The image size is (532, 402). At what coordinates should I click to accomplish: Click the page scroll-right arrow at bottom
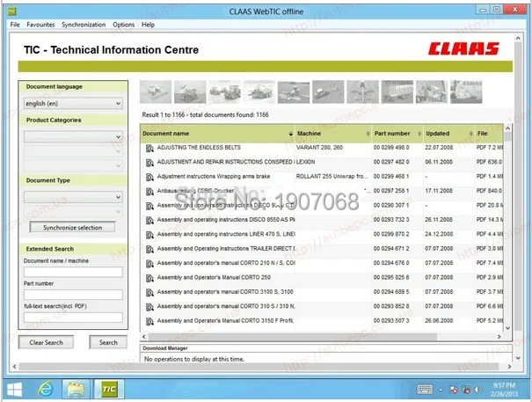509,367
